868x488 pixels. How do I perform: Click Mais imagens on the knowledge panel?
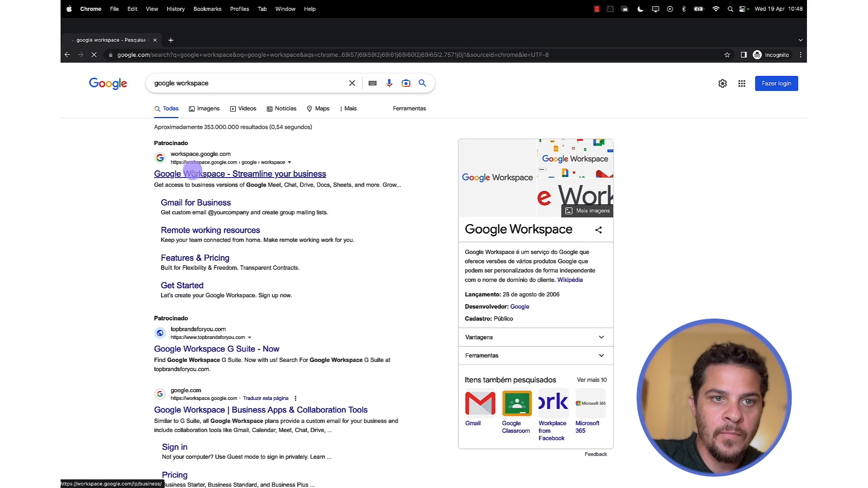click(x=588, y=211)
